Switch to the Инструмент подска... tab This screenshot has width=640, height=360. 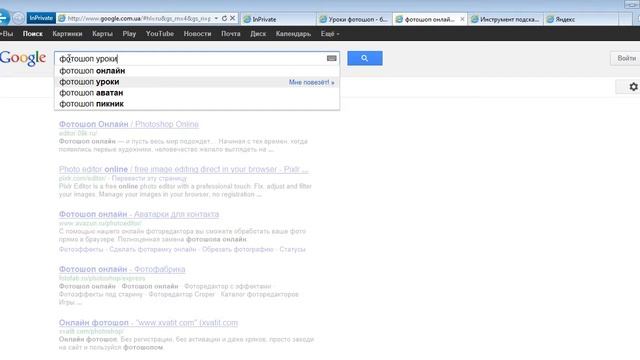click(x=505, y=19)
